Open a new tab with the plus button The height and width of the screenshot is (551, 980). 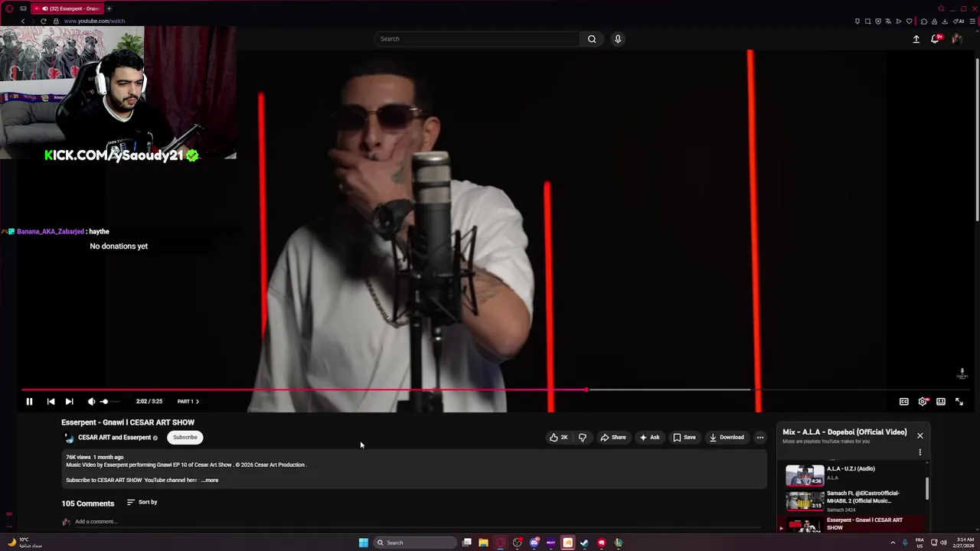click(109, 8)
